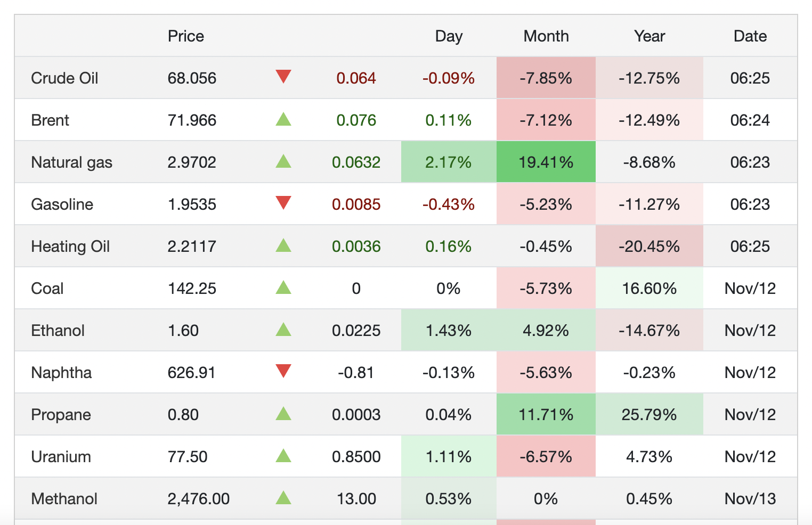Viewport: 812px width, 525px height.
Task: Click the green up arrow for Methanol
Action: [283, 497]
